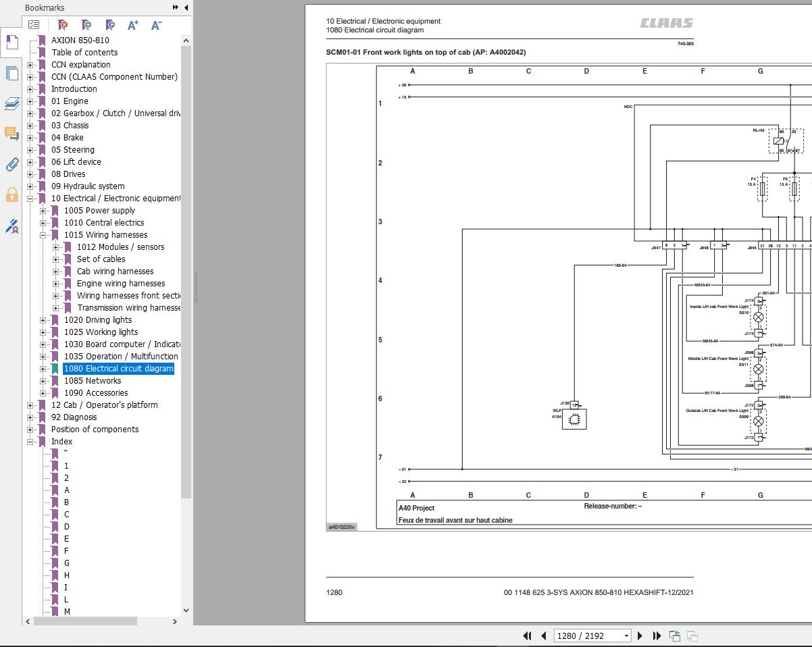
Task: Jump to the first page
Action: (527, 636)
